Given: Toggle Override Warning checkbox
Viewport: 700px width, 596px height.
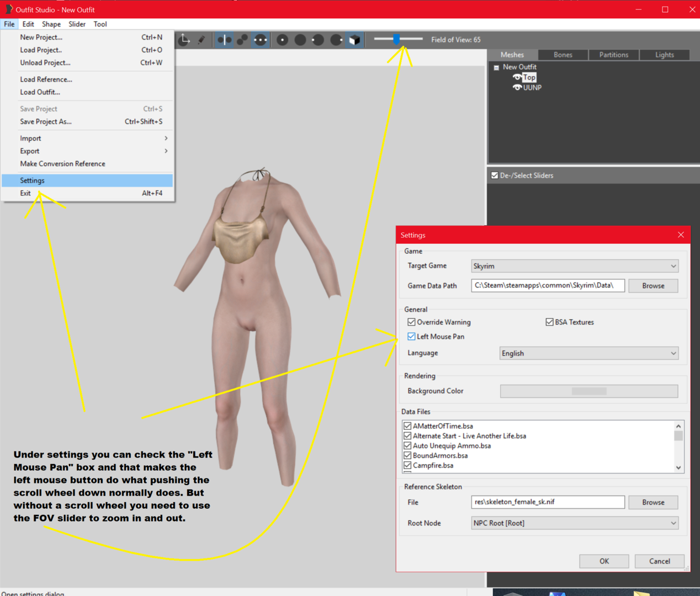Looking at the screenshot, I should pos(411,322).
